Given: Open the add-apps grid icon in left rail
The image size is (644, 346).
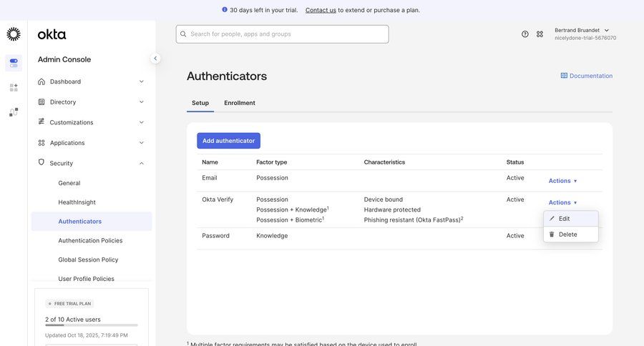Looking at the screenshot, I should click(14, 87).
